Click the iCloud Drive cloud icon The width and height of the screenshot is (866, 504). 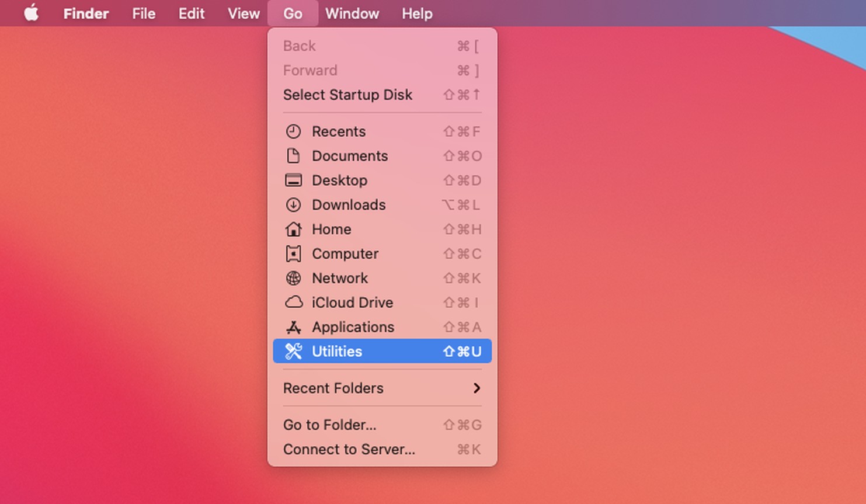coord(293,303)
